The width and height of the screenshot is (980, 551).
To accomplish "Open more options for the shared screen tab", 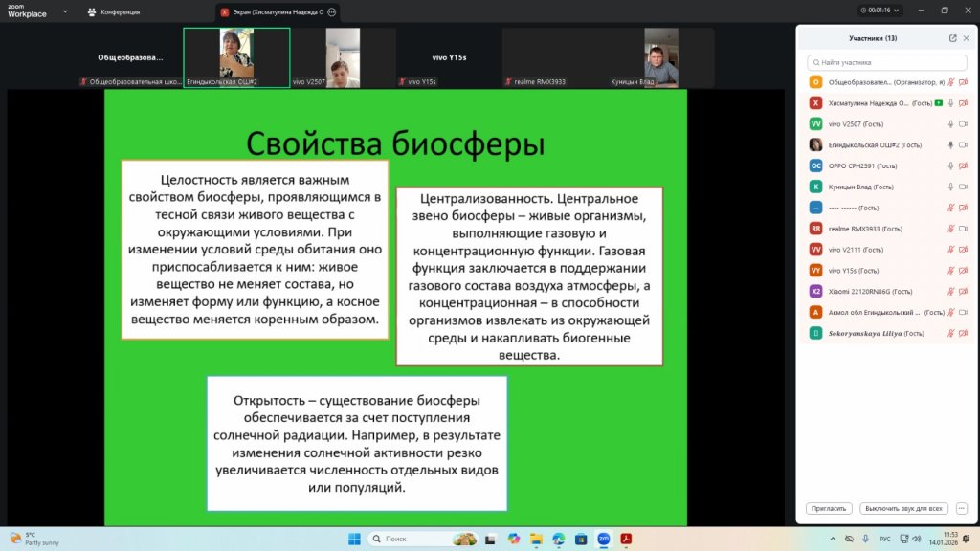I will click(x=331, y=12).
